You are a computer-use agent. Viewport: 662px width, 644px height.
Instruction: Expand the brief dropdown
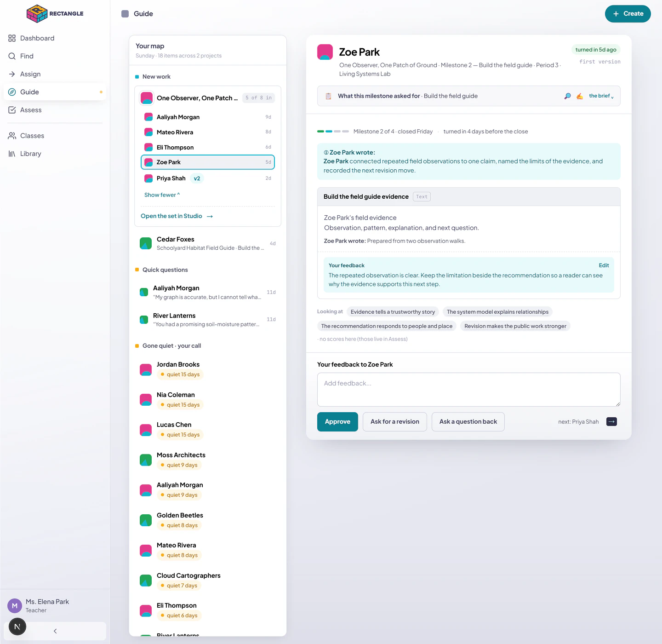click(601, 96)
